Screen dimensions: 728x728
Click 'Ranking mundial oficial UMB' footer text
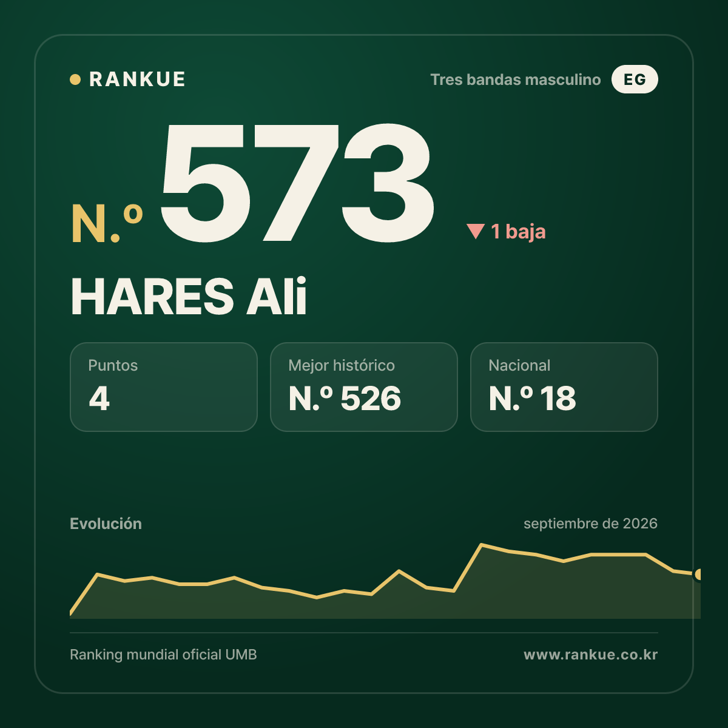pos(163,655)
